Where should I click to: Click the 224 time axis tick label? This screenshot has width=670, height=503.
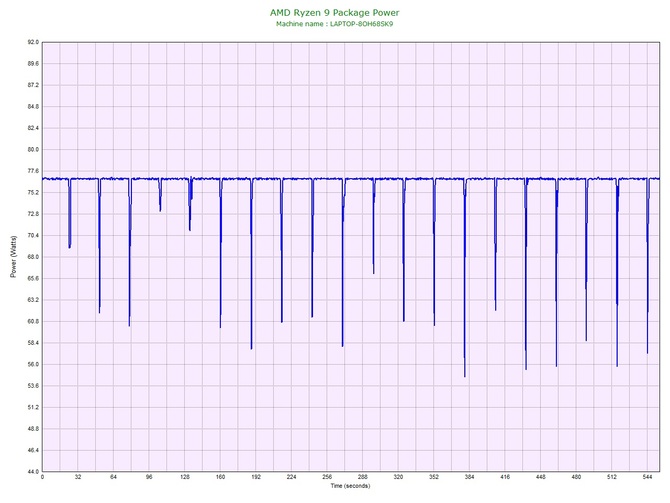291,477
